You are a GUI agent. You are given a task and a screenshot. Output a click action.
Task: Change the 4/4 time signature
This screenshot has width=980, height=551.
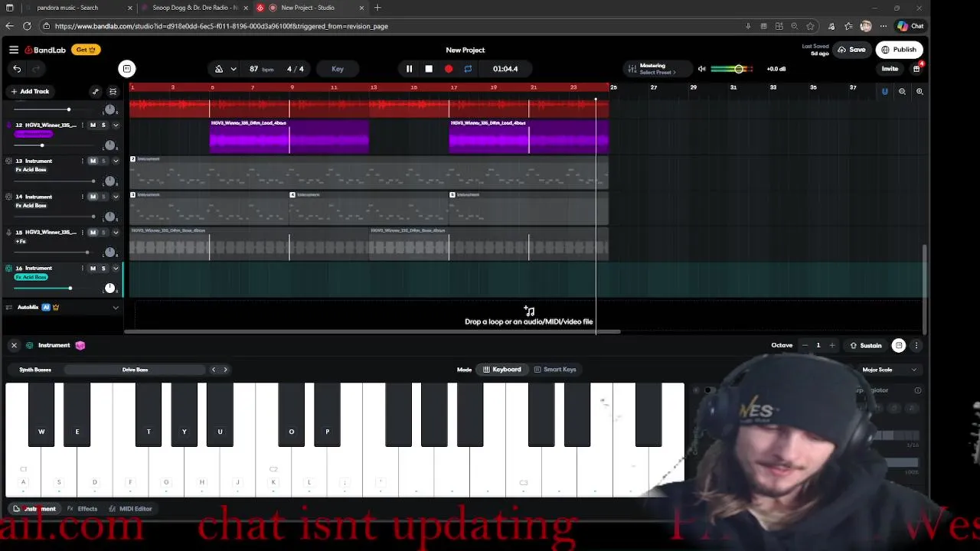(x=296, y=69)
